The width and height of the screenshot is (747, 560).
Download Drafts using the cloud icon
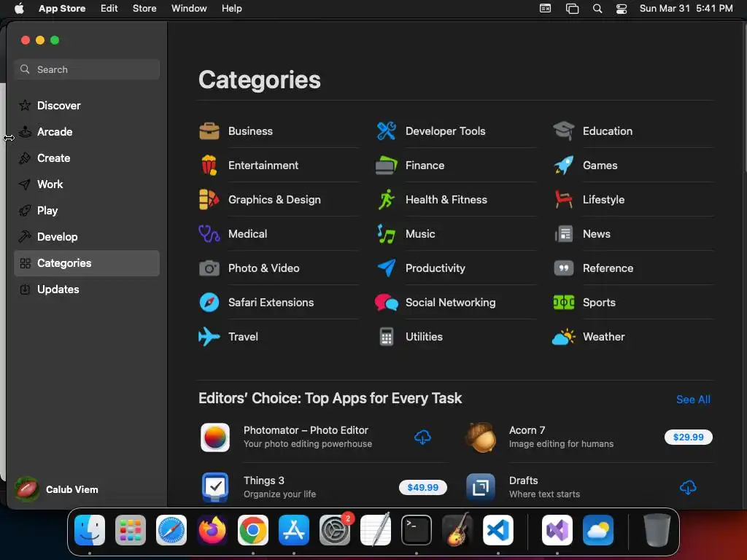[x=688, y=488]
